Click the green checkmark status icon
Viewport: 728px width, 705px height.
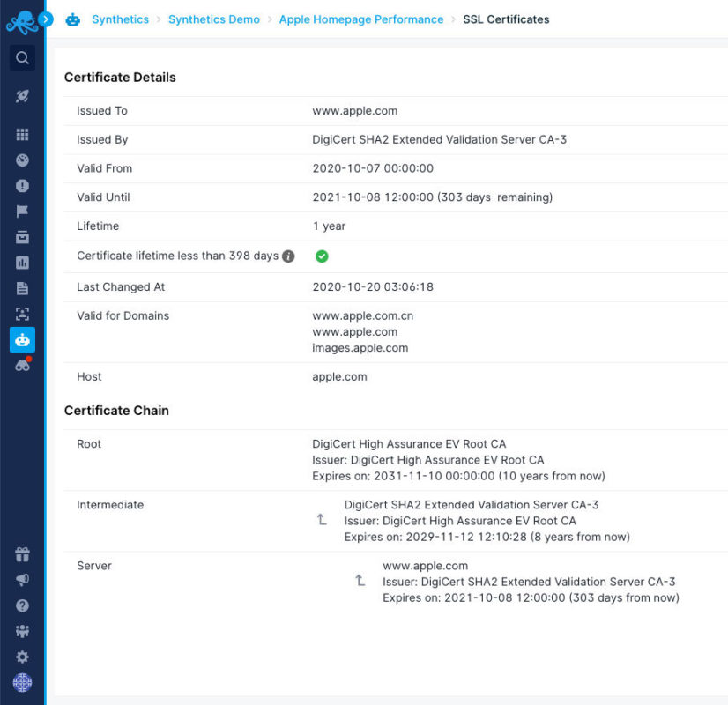[x=322, y=256]
